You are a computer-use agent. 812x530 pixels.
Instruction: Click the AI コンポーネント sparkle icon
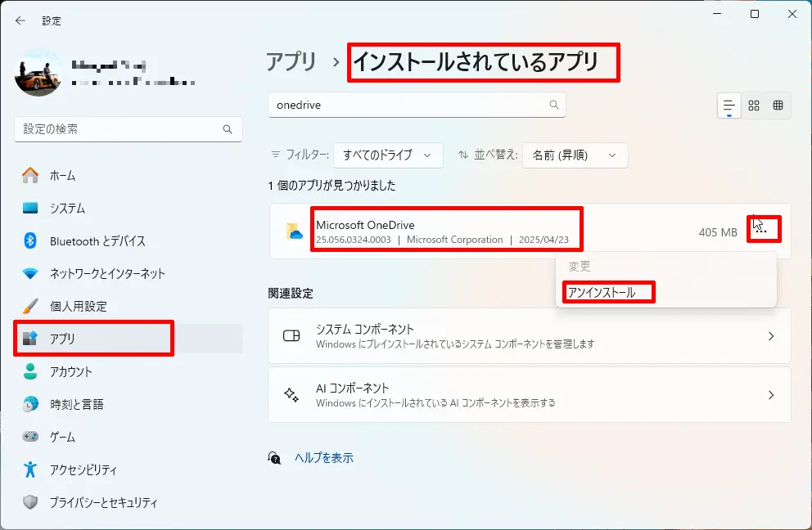291,395
